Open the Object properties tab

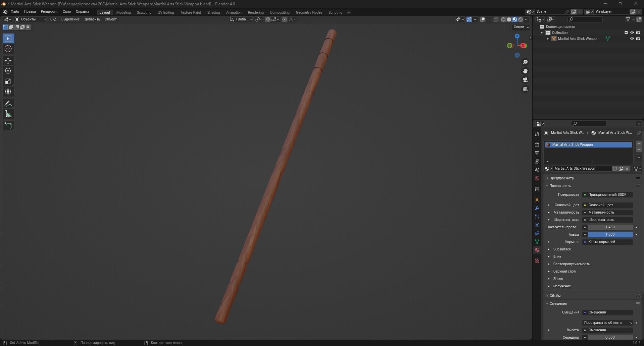coord(537,199)
